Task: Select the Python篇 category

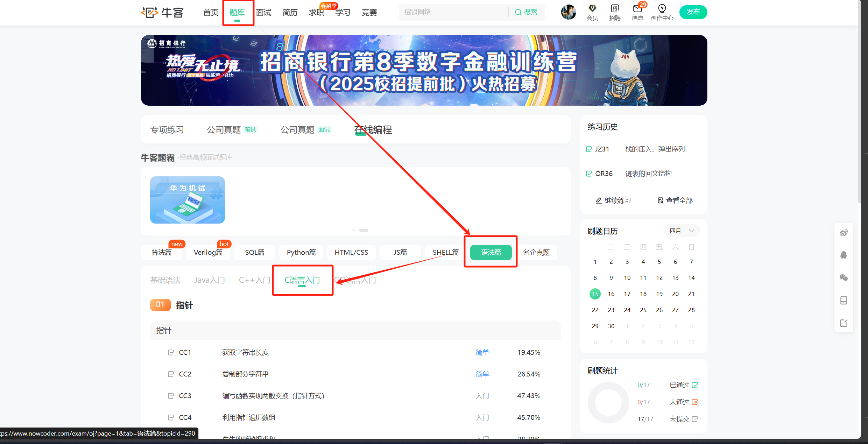Action: tap(301, 252)
